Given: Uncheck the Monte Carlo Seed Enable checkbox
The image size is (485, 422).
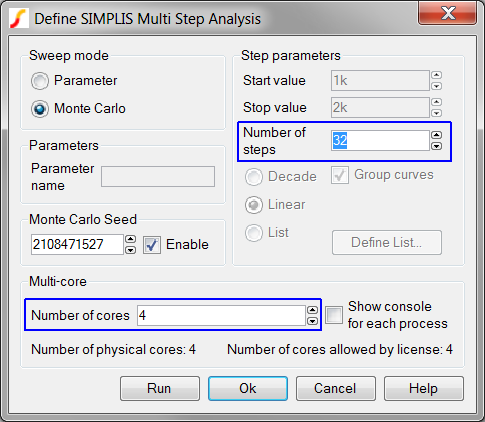Looking at the screenshot, I should point(152,245).
